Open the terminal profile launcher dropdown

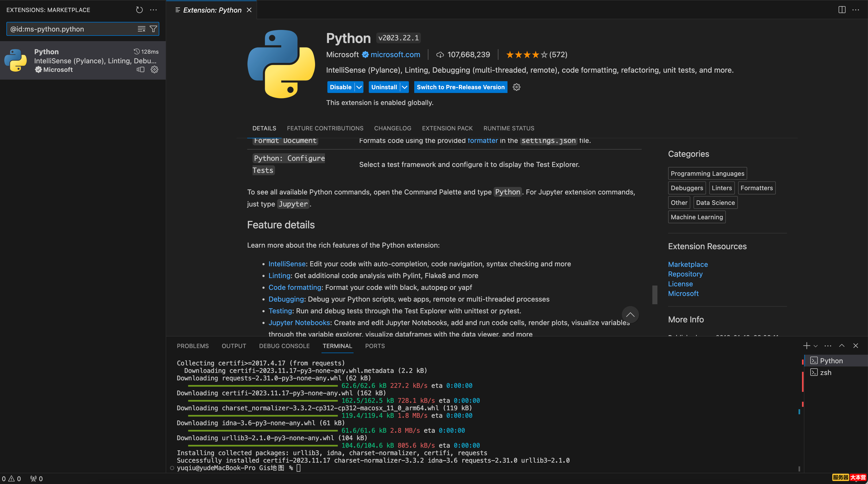click(x=815, y=346)
